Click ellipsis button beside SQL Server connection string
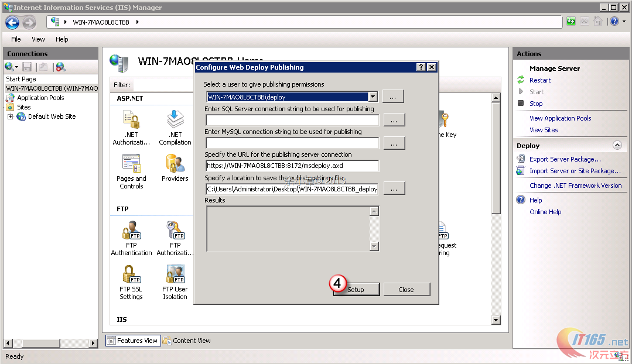The height and width of the screenshot is (364, 632). coord(394,120)
